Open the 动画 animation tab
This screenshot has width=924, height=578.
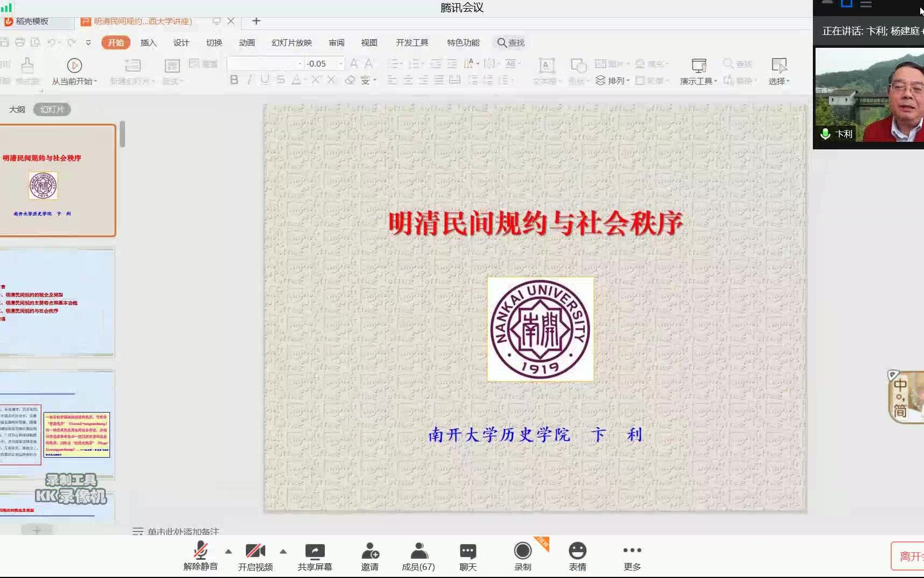pyautogui.click(x=247, y=42)
